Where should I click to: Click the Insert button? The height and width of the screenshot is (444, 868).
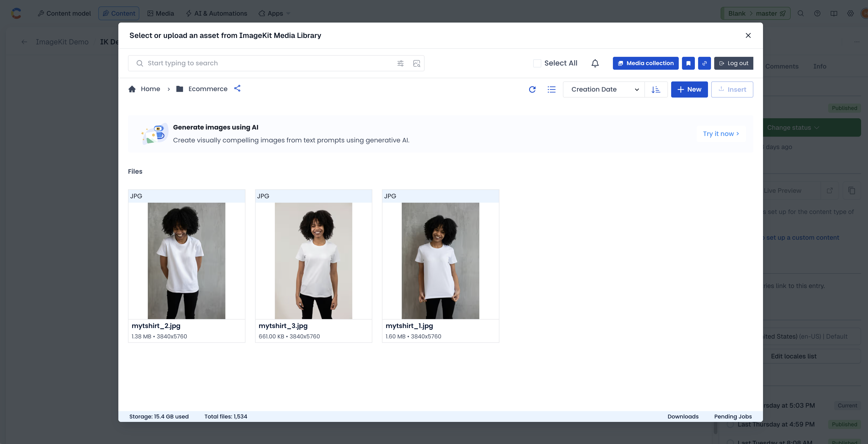pos(732,89)
